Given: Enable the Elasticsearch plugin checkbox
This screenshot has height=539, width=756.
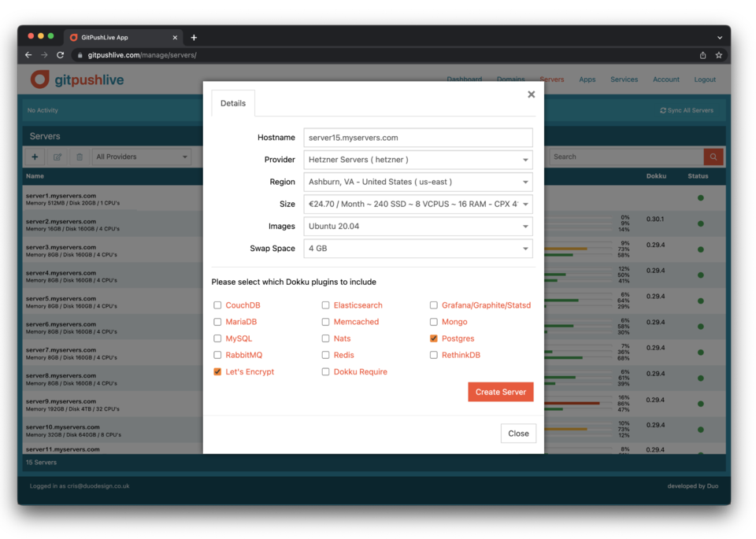Looking at the screenshot, I should coord(325,305).
